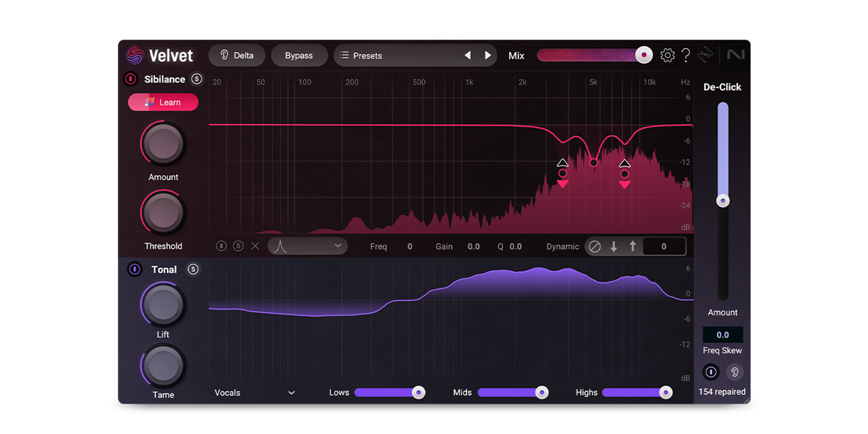The width and height of the screenshot is (868, 434).
Task: Click the Mids slider handle
Action: click(x=542, y=392)
